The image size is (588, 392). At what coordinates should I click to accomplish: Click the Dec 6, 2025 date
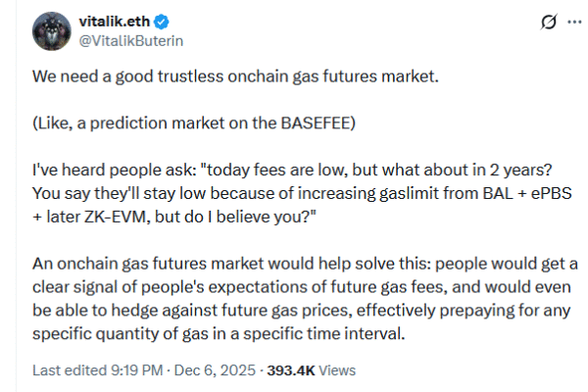pyautogui.click(x=213, y=370)
